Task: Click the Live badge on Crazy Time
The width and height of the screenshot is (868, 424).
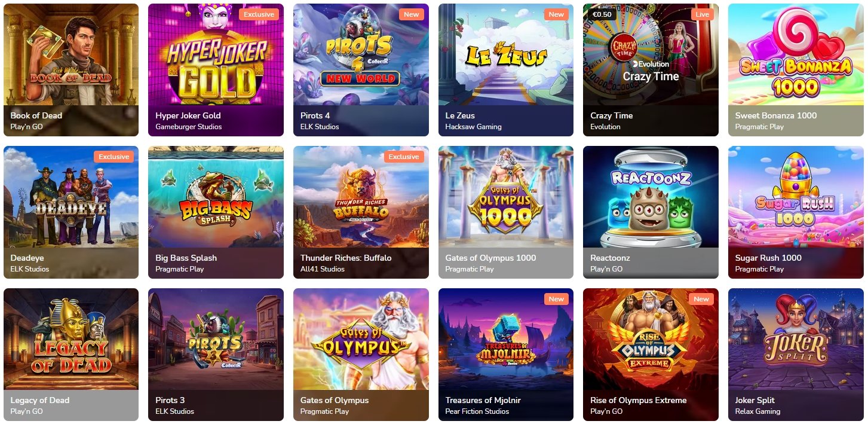Action: pyautogui.click(x=703, y=14)
